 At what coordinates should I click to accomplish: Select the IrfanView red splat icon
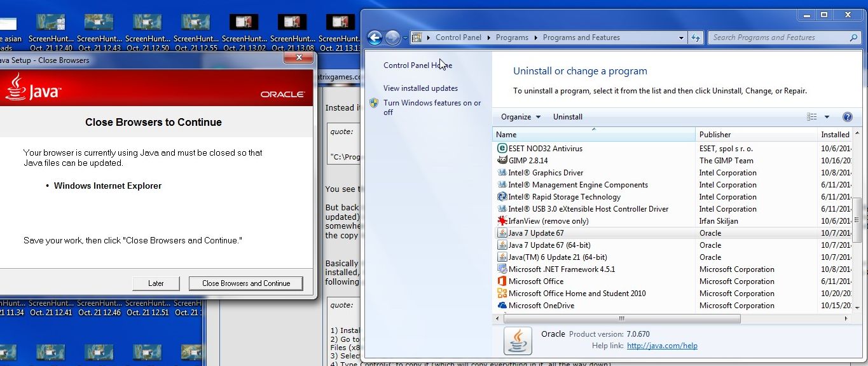(502, 220)
